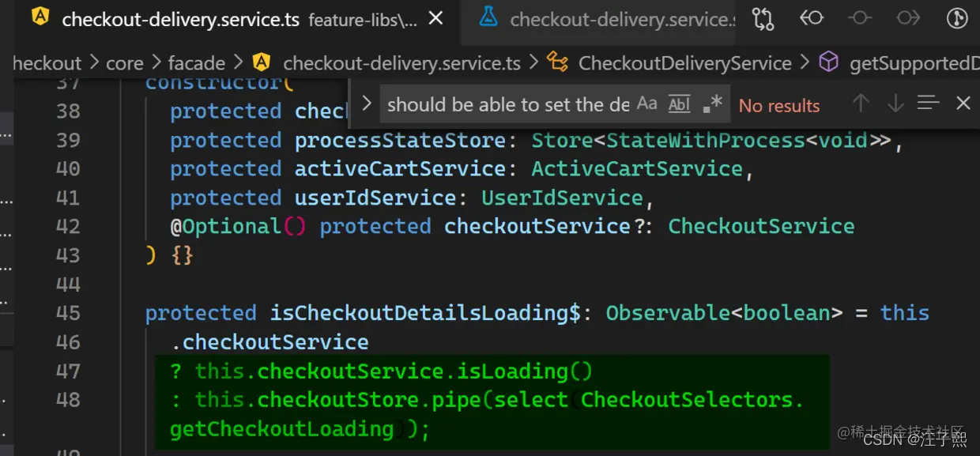980x456 pixels.
Task: Expand the replace field in find widget
Action: pos(366,104)
